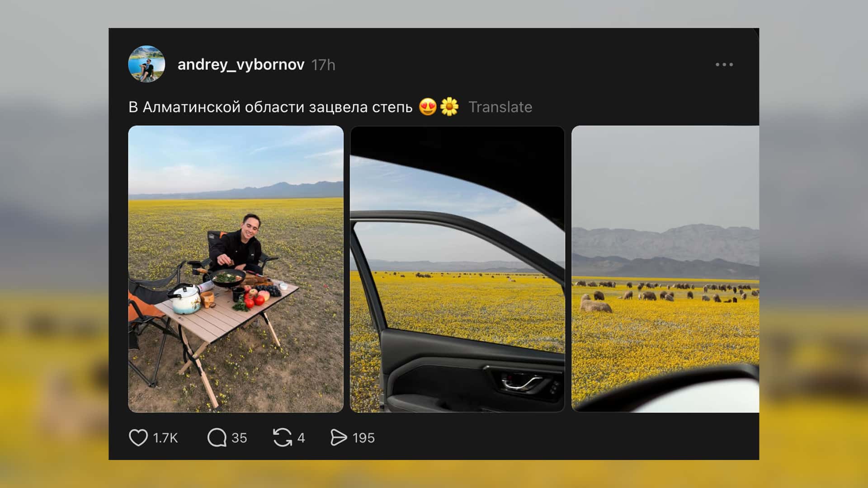Open the photo of sheep grazing in flowers
This screenshot has height=488, width=868.
(x=665, y=269)
